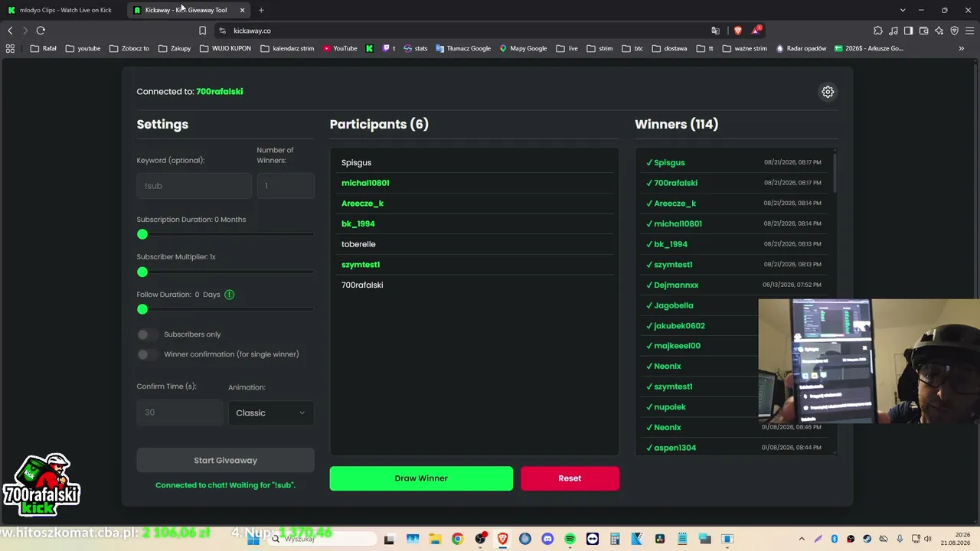Open the Animation Classic dropdown

(271, 413)
